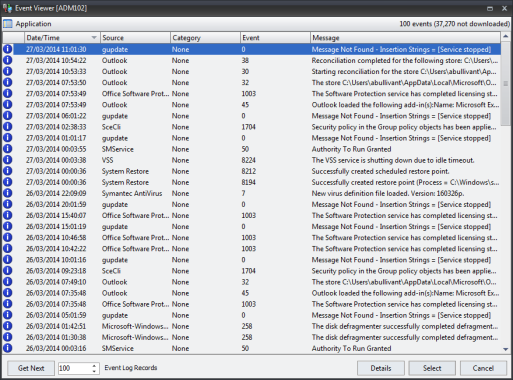Click the Message column header
This screenshot has width=513, height=380.
coord(405,38)
